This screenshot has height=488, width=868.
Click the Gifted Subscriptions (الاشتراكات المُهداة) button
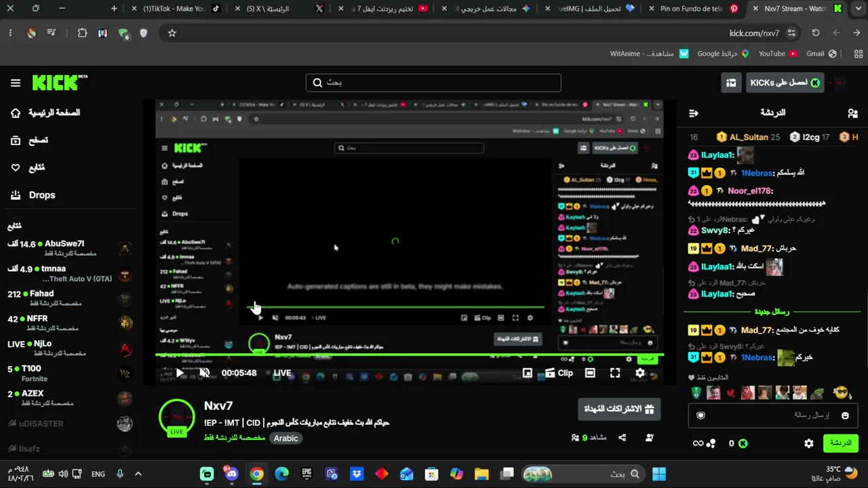click(619, 409)
